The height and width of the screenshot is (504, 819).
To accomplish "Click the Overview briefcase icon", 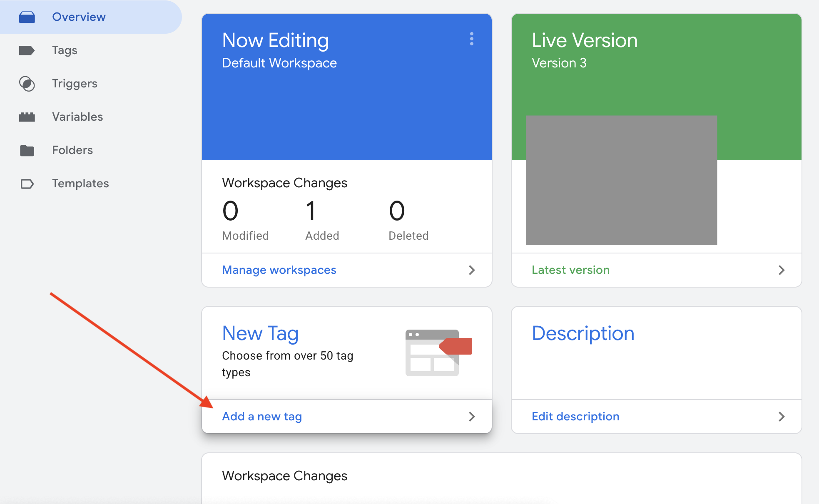I will tap(27, 17).
